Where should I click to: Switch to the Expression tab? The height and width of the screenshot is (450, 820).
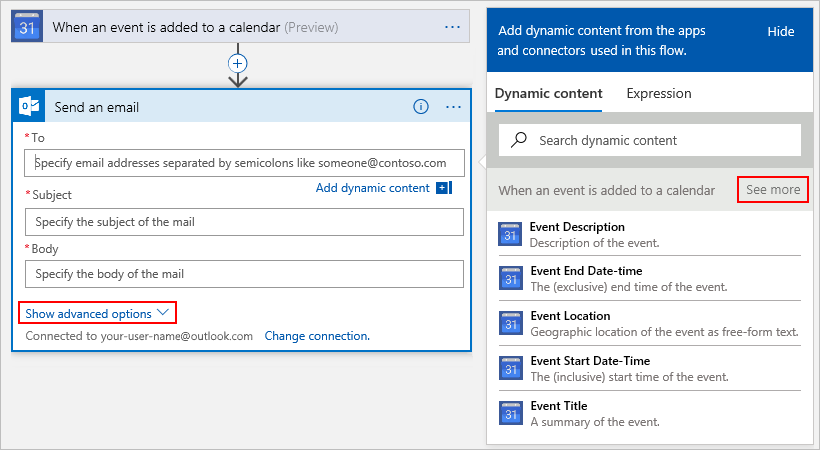[x=659, y=93]
